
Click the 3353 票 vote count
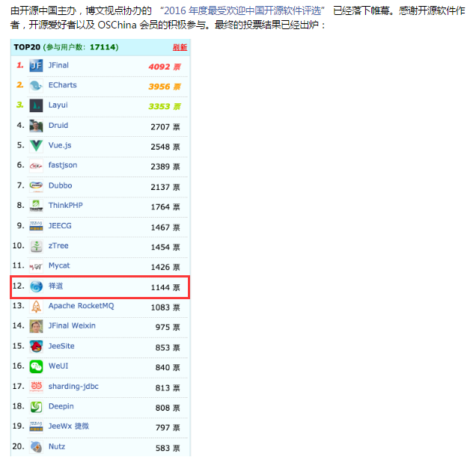[x=165, y=106]
